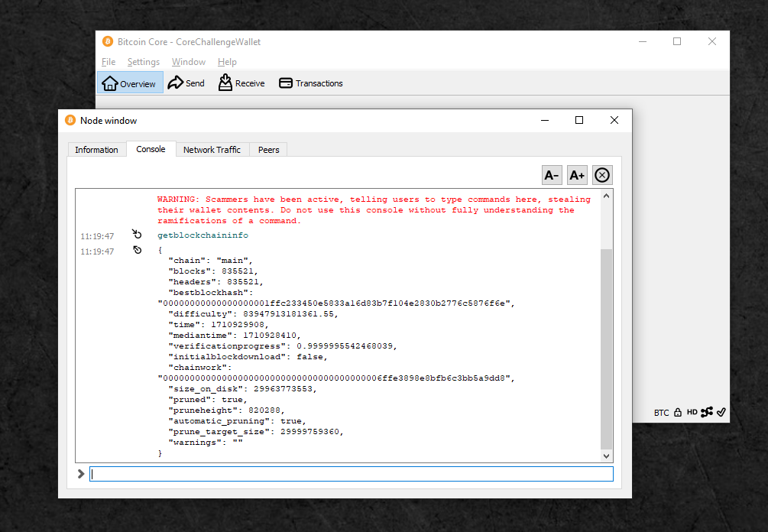Open the Help menu
This screenshot has height=532, width=768.
coord(227,62)
